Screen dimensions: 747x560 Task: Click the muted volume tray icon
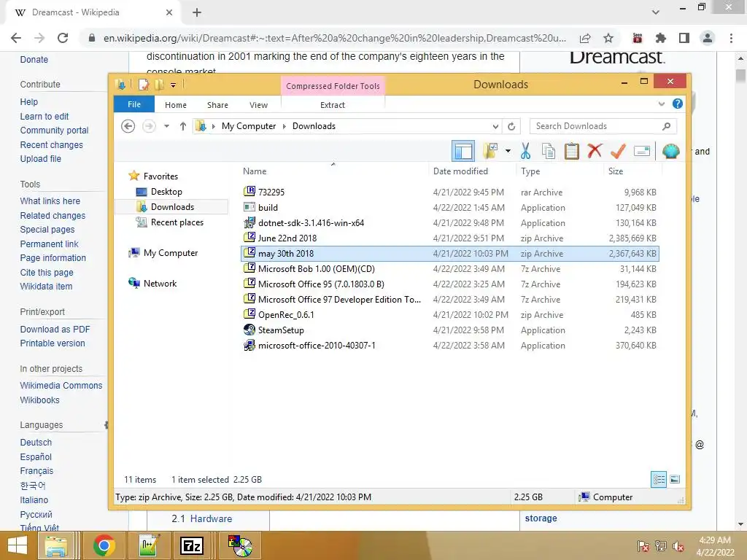(678, 546)
